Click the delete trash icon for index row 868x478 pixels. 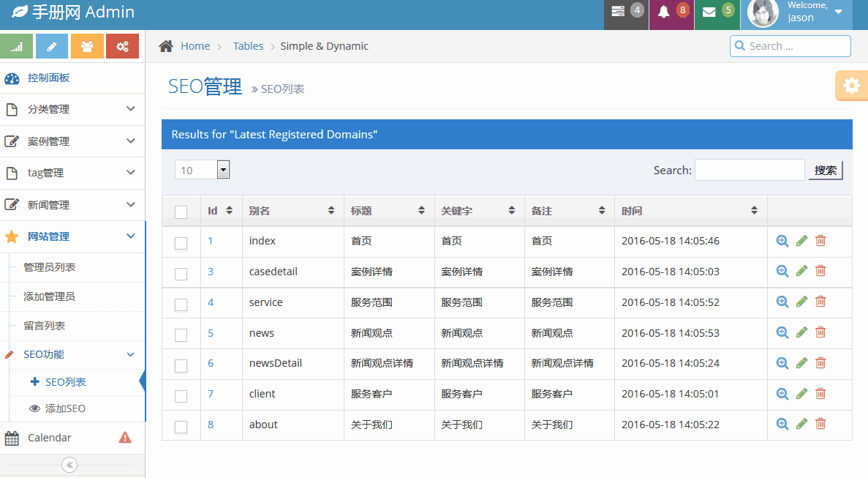820,241
